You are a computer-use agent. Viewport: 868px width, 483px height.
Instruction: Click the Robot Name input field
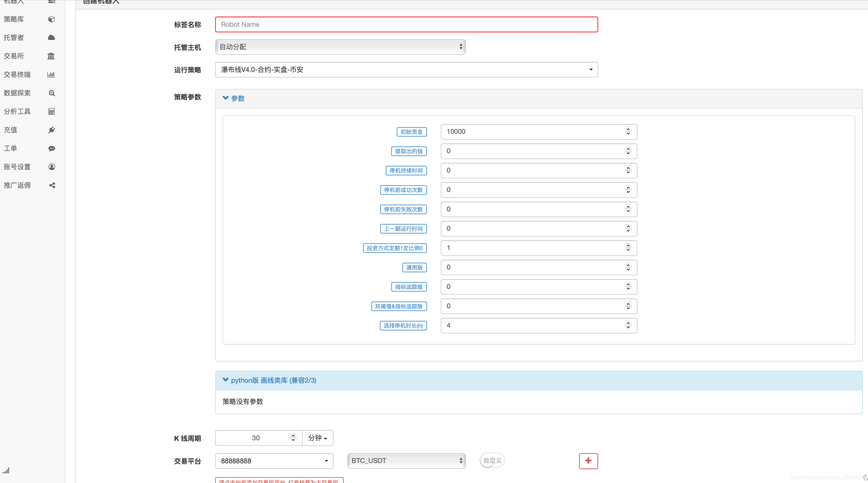tap(406, 24)
